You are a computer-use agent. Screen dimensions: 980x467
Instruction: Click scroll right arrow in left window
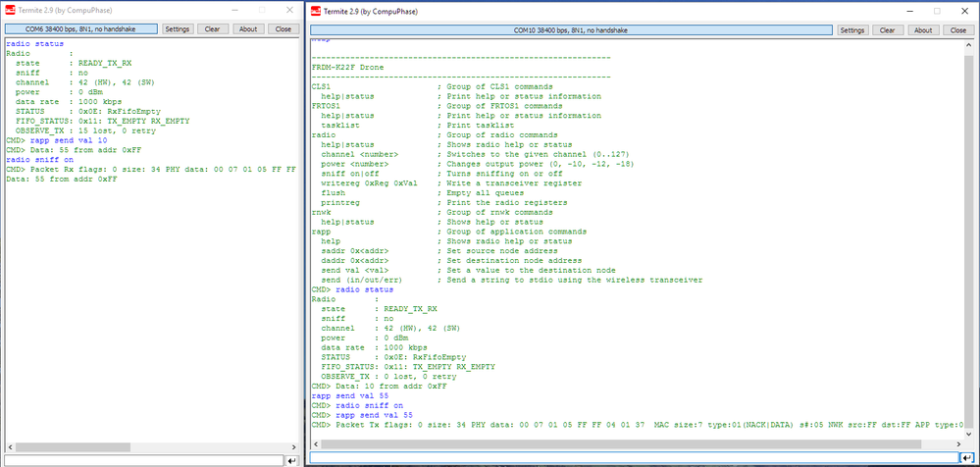(293, 447)
